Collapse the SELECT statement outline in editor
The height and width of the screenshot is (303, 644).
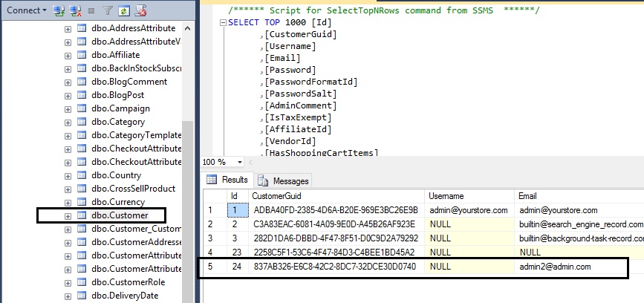(x=222, y=22)
